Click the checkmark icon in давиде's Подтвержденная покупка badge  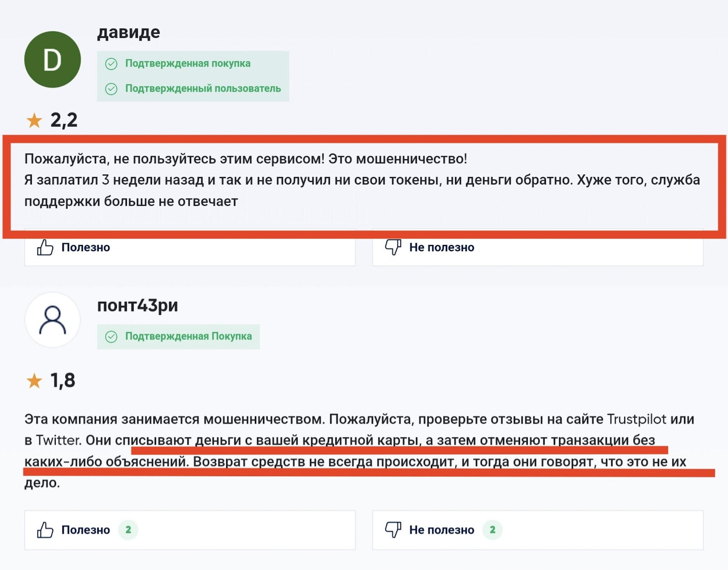click(x=111, y=64)
